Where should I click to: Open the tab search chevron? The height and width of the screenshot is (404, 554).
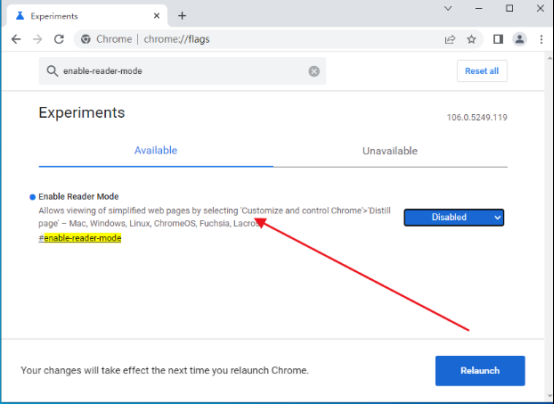click(448, 8)
